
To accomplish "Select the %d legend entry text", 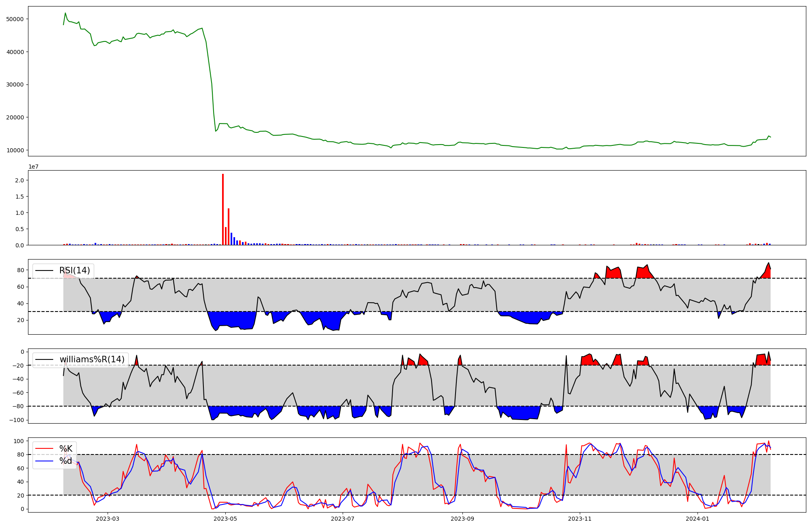I will (x=66, y=461).
